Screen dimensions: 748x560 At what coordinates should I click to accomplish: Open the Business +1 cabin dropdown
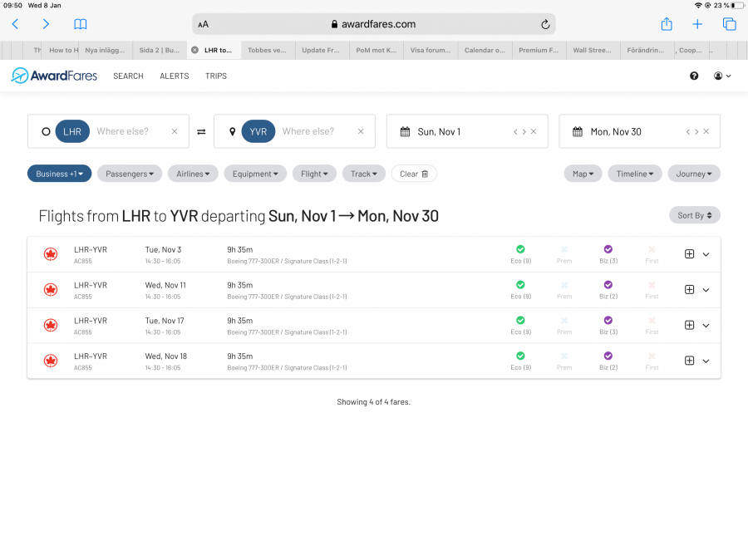point(59,174)
